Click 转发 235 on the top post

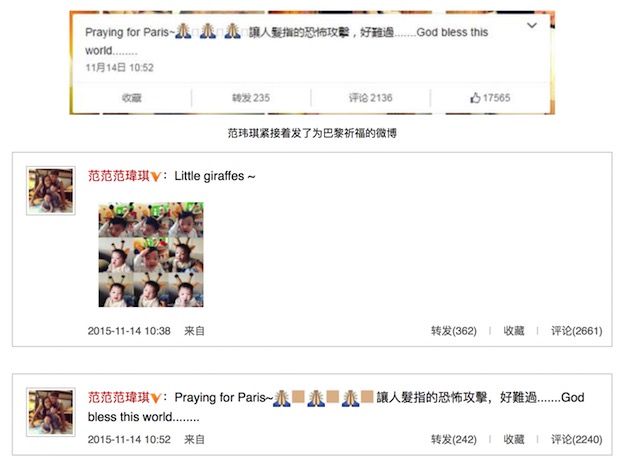(251, 98)
